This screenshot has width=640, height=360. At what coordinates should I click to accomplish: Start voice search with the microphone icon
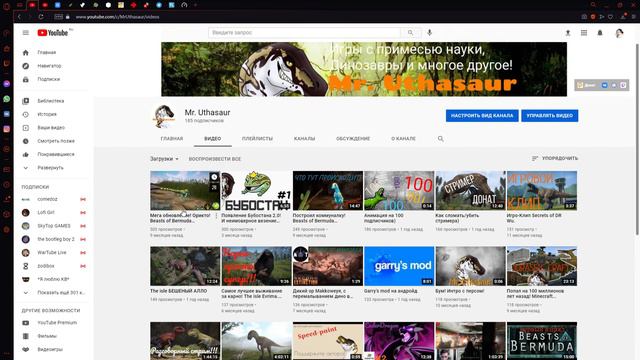[x=429, y=33]
